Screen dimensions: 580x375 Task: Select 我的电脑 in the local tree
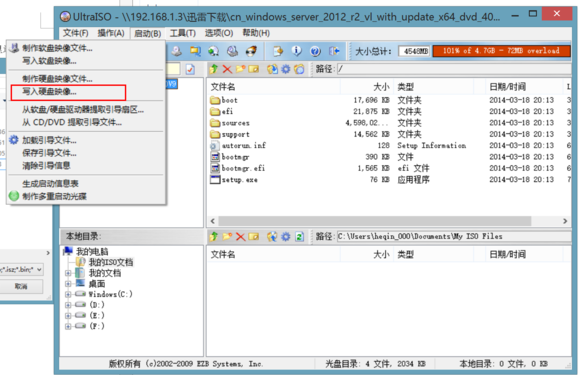[92, 252]
